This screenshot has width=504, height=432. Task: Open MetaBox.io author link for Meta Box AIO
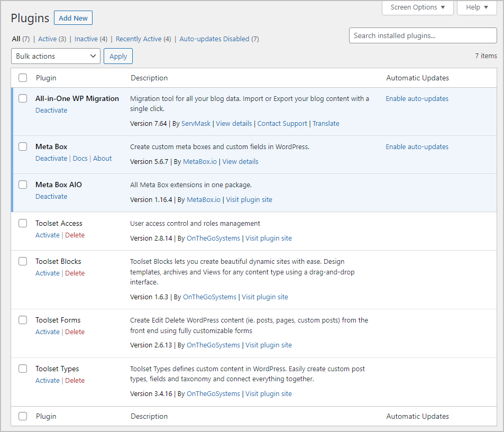[x=204, y=199]
